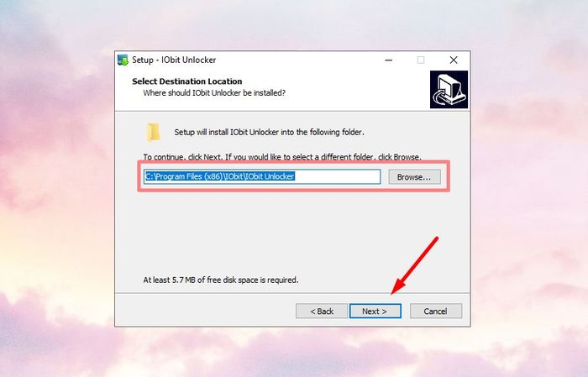Go to previous step with < Back

[x=322, y=311]
